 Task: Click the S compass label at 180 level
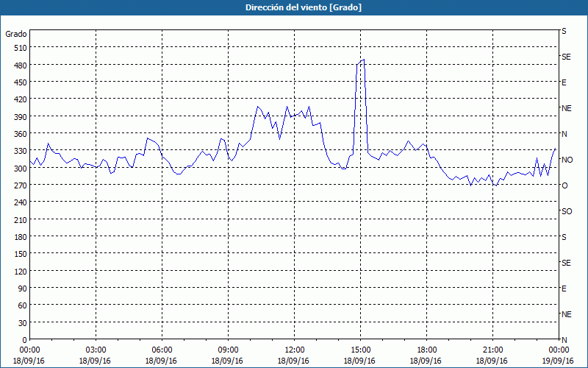tap(564, 237)
